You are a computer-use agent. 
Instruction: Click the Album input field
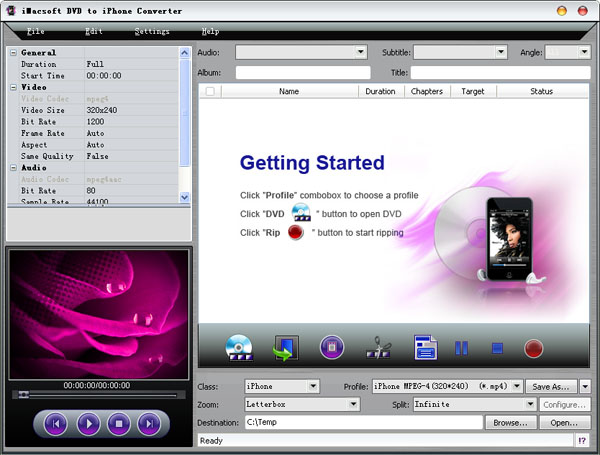tap(303, 72)
